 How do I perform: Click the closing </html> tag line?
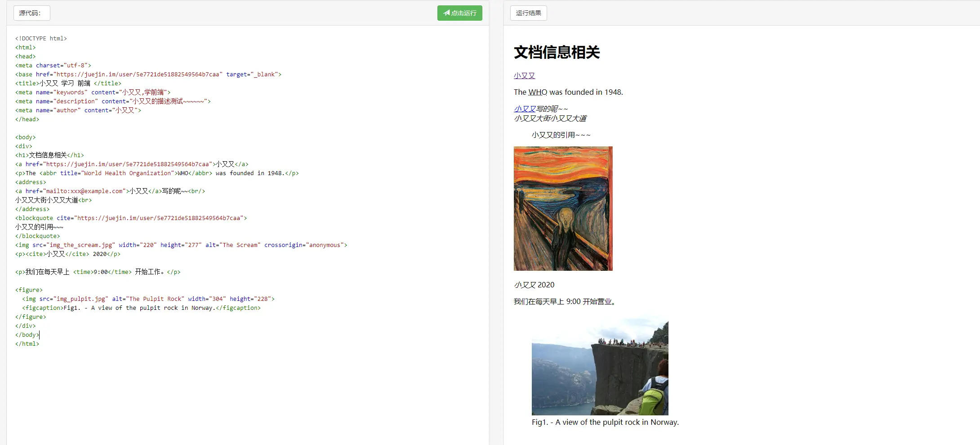(27, 344)
